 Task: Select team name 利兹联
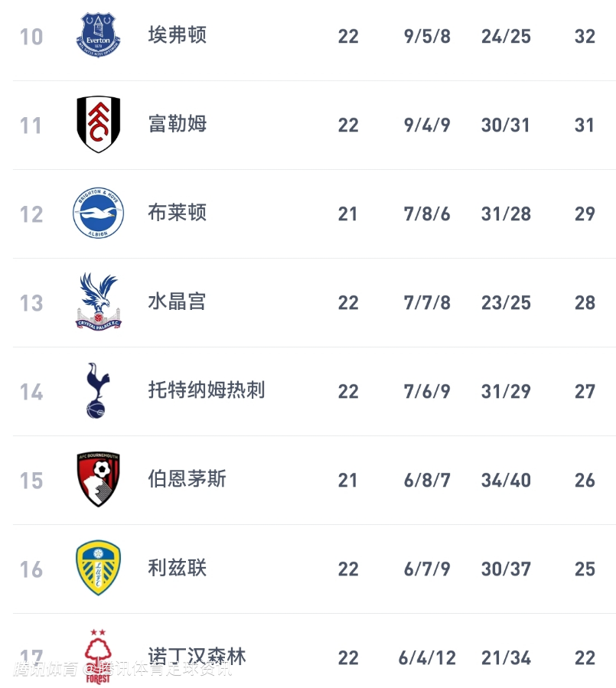178,568
